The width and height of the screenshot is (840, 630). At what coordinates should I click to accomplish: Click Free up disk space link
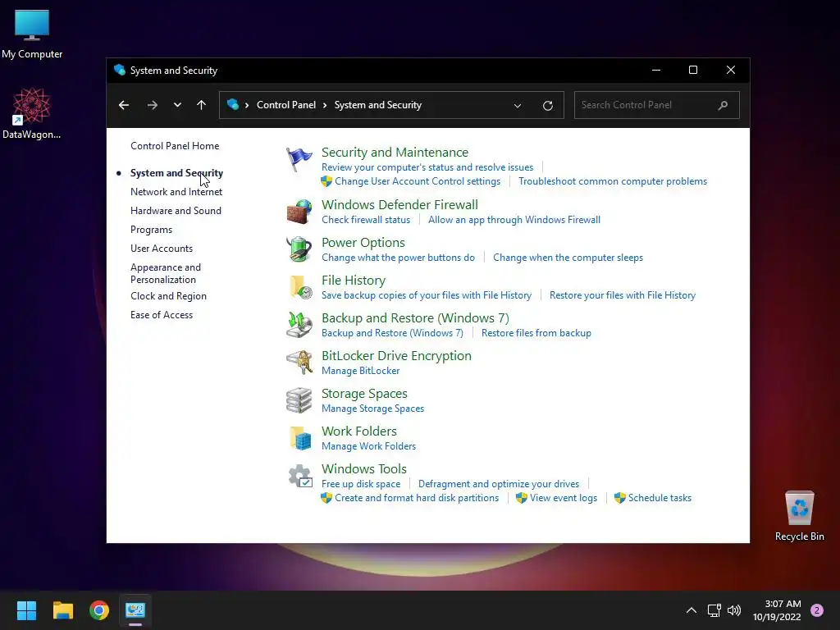click(361, 484)
